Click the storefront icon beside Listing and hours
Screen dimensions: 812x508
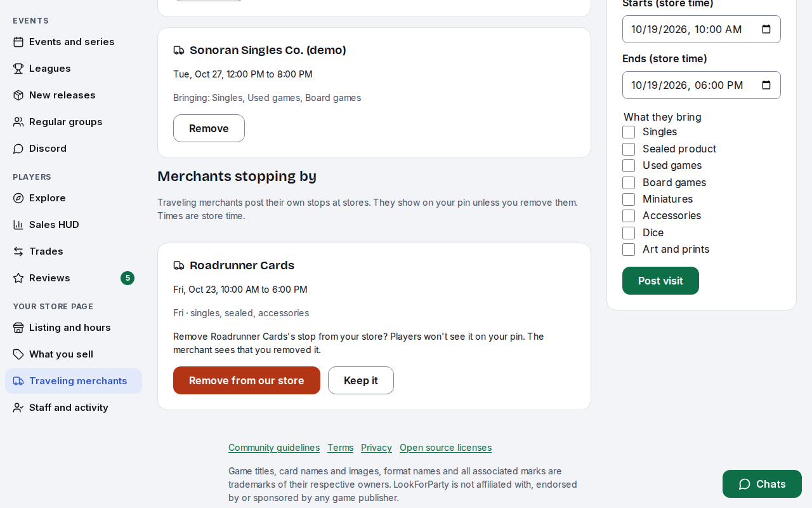pos(18,328)
